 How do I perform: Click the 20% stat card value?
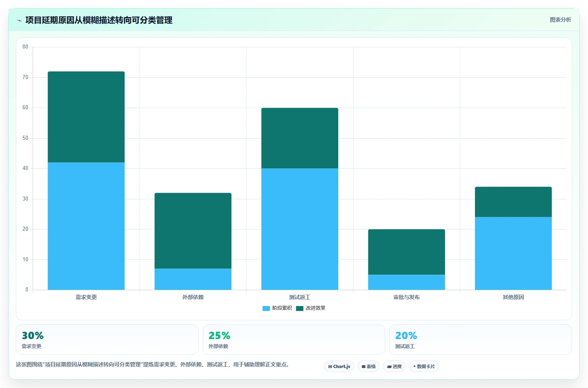(406, 335)
